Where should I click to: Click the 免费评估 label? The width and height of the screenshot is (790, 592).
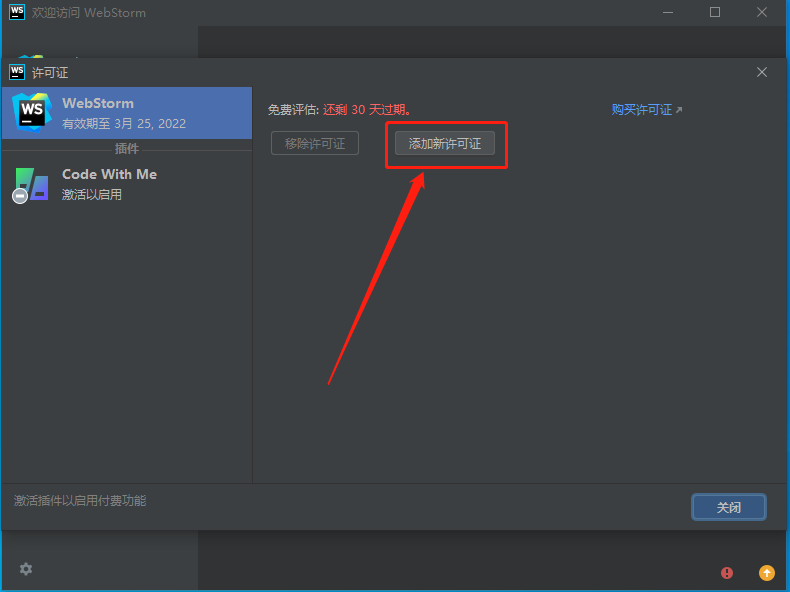[x=293, y=109]
